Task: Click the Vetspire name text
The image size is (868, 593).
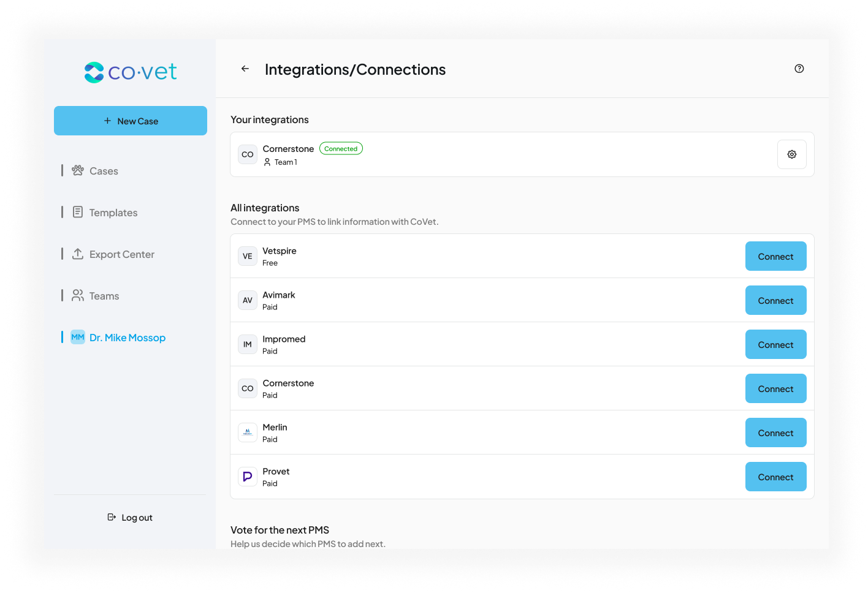Action: click(280, 251)
